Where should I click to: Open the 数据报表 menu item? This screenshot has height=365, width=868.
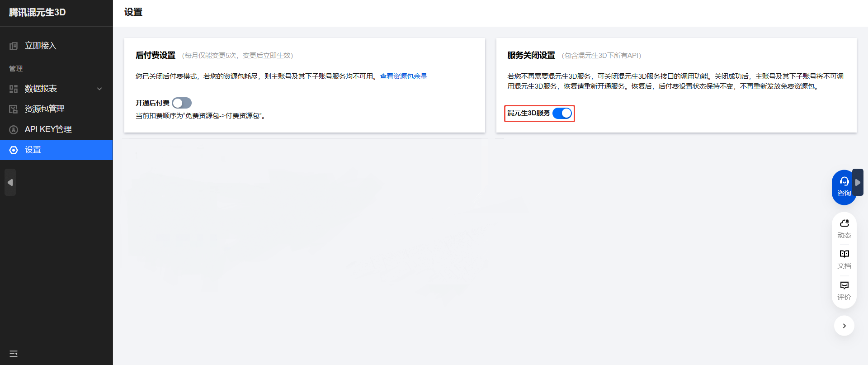click(x=56, y=89)
